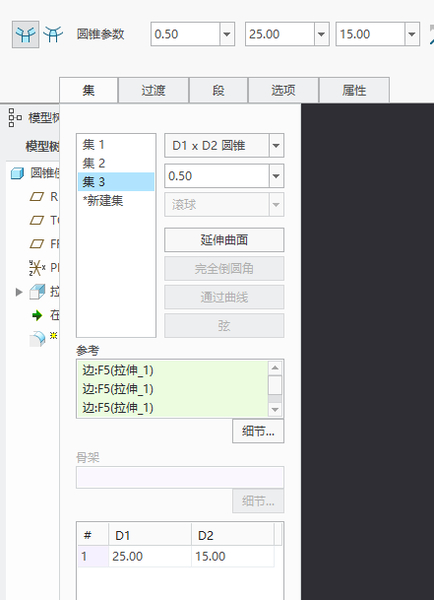This screenshot has width=434, height=600.
Task: Switch to transition mode icon
Action: 53,34
